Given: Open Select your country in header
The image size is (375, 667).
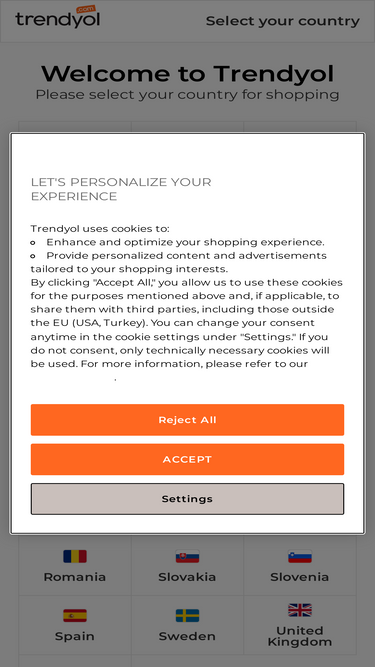Looking at the screenshot, I should coord(283,21).
